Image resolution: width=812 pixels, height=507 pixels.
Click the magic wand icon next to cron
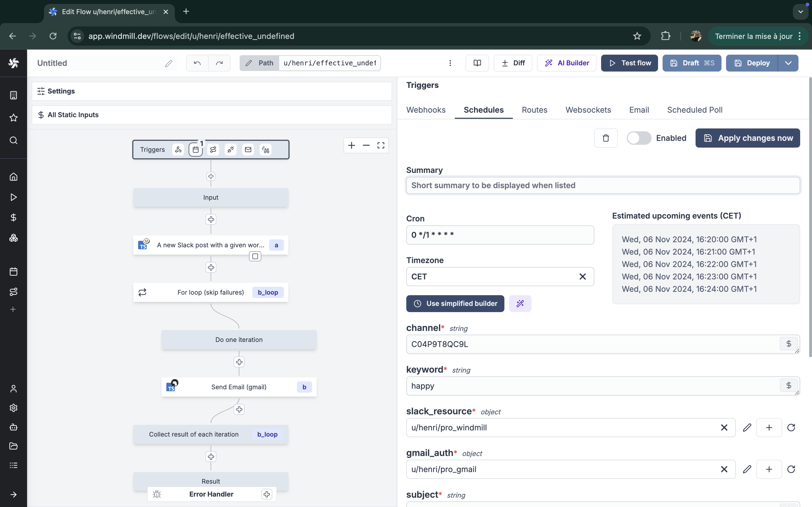(520, 303)
